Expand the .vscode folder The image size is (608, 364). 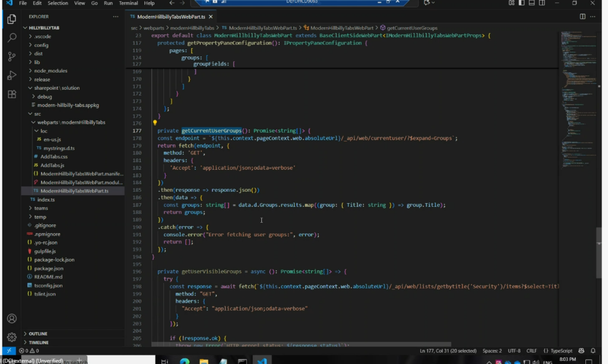pos(43,36)
